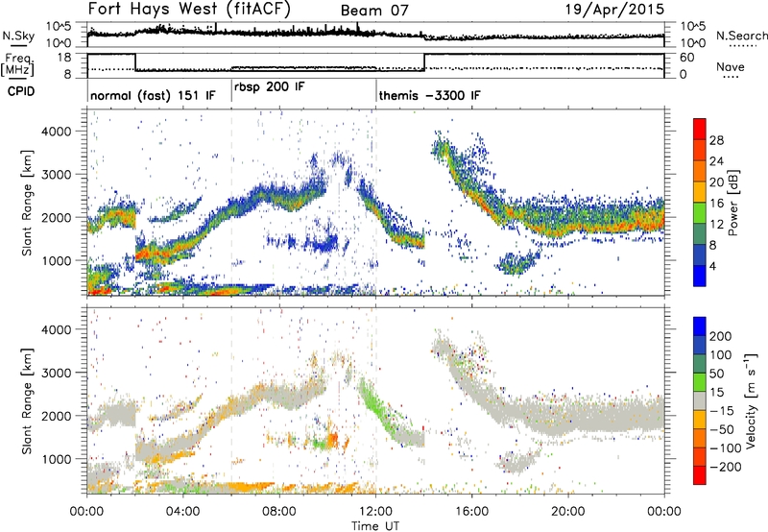The width and height of the screenshot is (768, 532).
Task: Click the date '19/Apr/2015'
Action: [x=614, y=10]
